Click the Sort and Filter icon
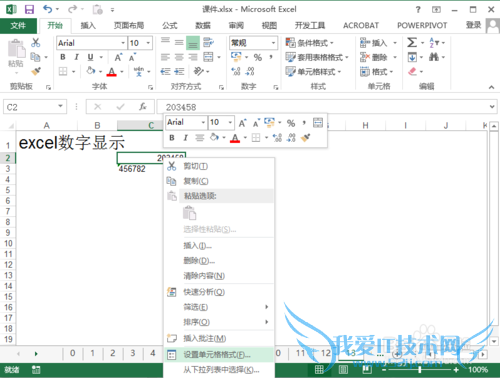The width and height of the screenshot is (500, 378). point(434,43)
